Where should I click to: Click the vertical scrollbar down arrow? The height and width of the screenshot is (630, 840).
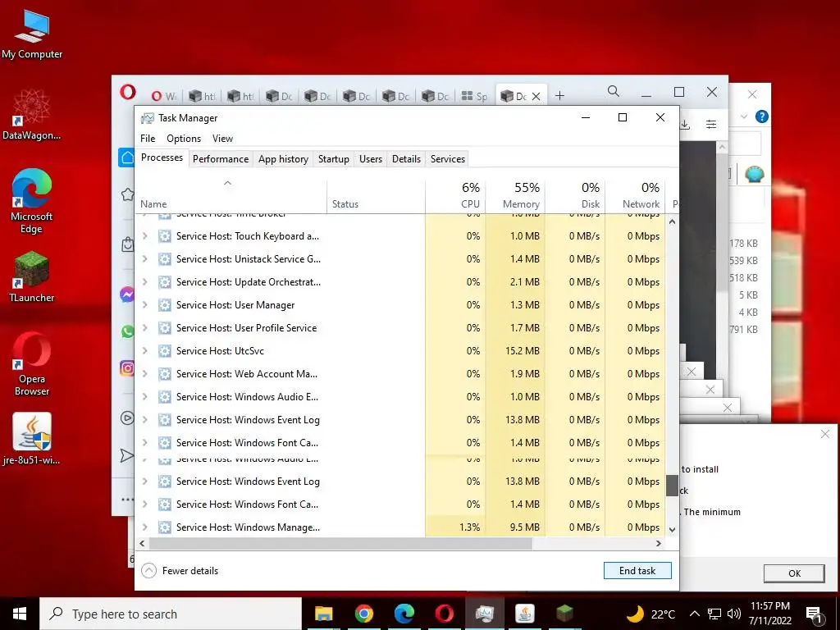tap(673, 529)
